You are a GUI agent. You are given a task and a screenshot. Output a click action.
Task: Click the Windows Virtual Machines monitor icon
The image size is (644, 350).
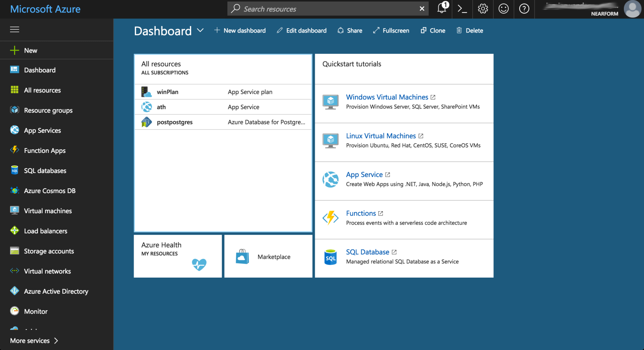coord(330,102)
